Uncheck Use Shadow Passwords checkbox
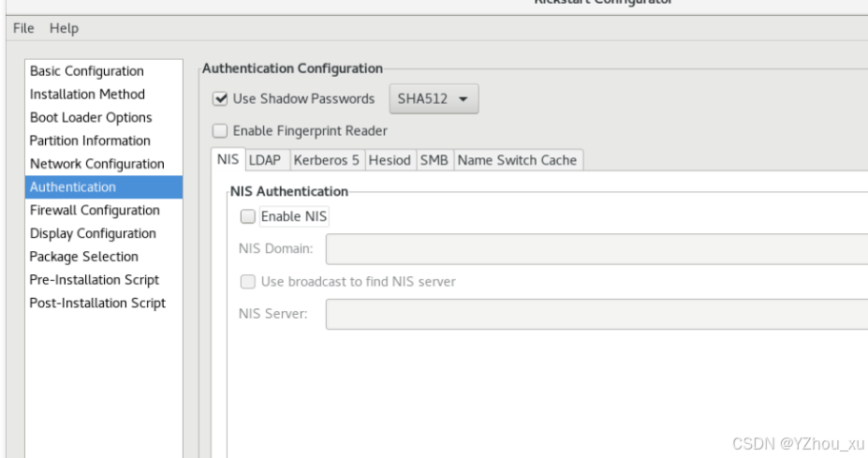The width and height of the screenshot is (868, 458). (x=221, y=99)
